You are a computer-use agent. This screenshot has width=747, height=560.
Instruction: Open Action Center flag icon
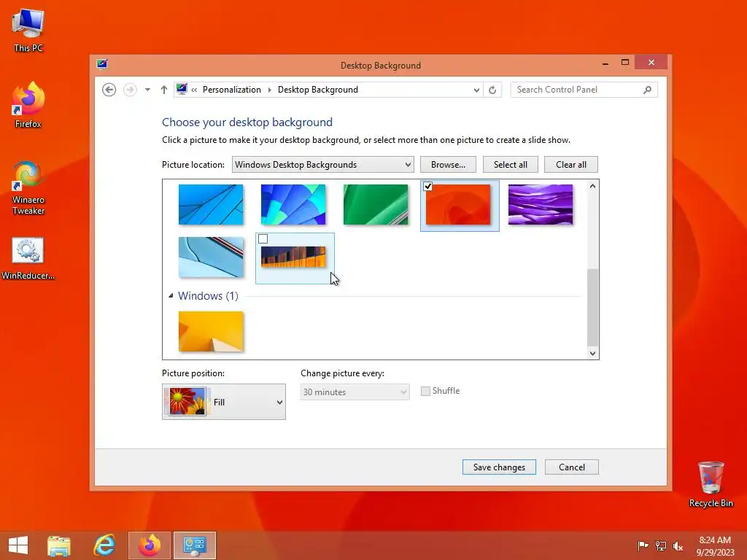[643, 545]
